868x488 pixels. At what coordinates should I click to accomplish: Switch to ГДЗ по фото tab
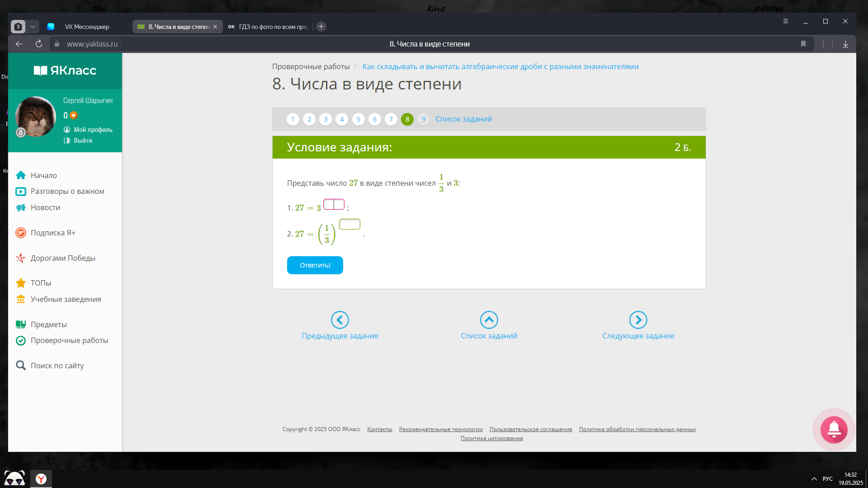269,27
